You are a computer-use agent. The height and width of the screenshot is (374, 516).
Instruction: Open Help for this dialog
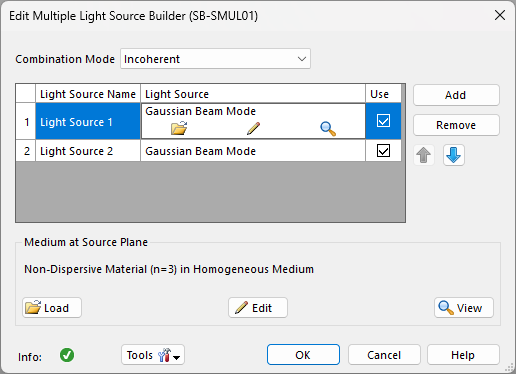463,355
